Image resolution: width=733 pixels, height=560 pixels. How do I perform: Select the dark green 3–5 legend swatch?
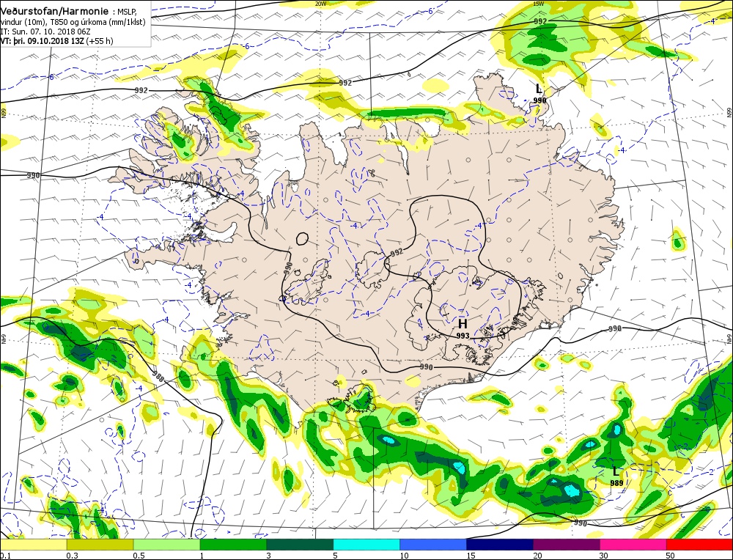pyautogui.click(x=300, y=545)
